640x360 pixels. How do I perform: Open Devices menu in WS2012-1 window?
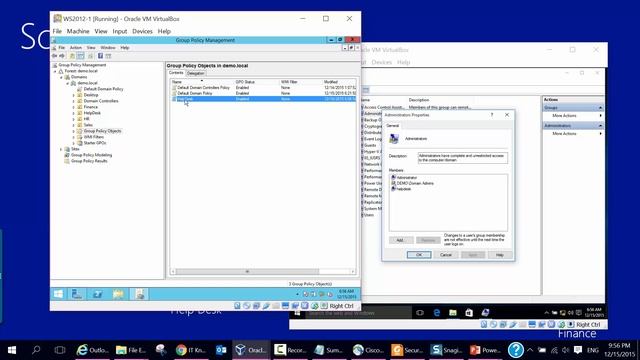coord(142,31)
